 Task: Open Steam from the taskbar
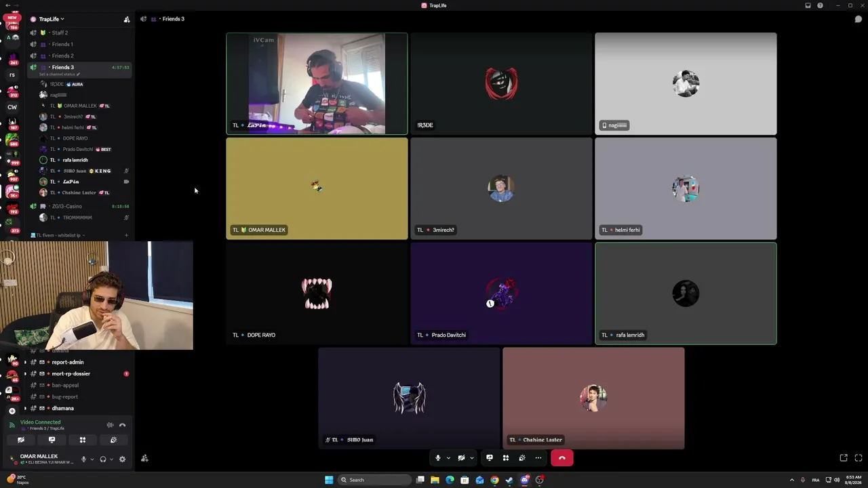point(509,480)
